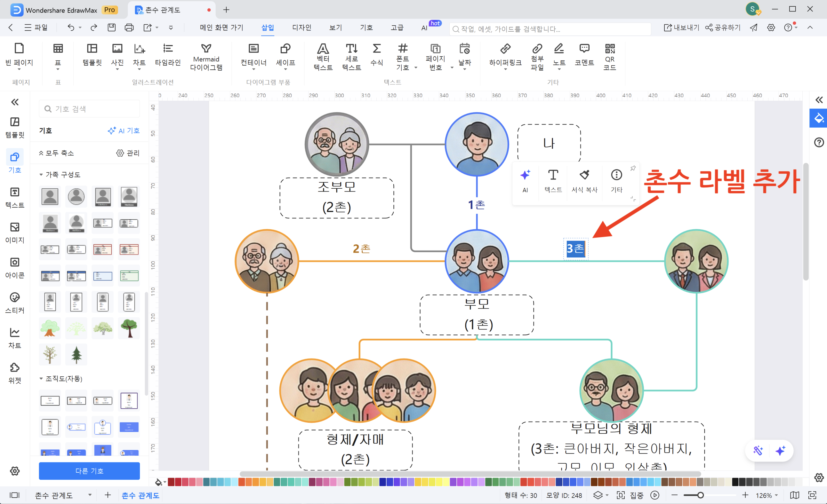
Task: Open the Stickers sidebar panel
Action: tap(15, 303)
